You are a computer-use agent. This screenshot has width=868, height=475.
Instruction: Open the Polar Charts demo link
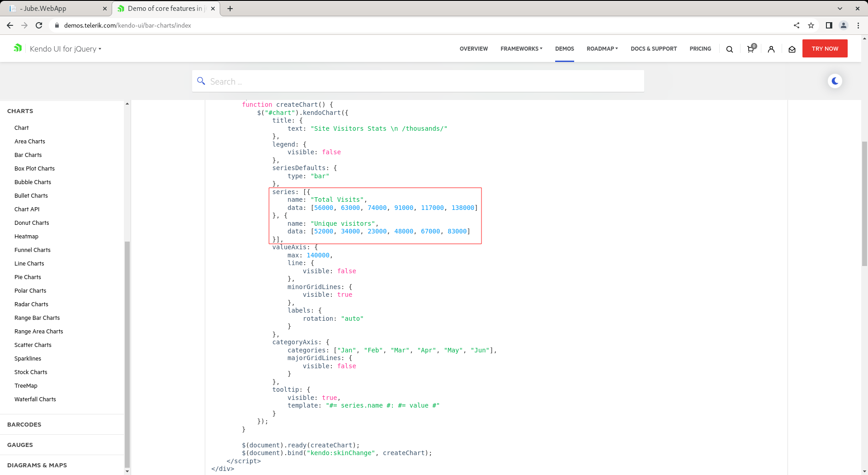(x=30, y=291)
